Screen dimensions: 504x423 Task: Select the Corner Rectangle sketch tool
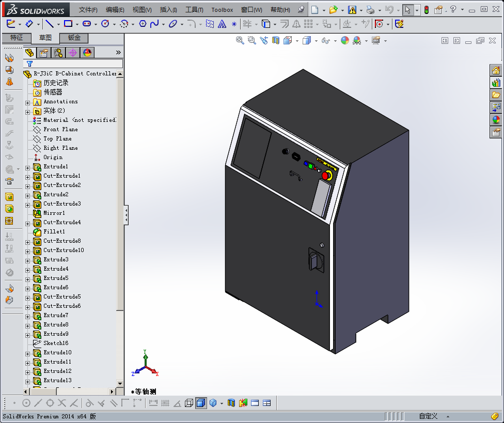(x=68, y=24)
